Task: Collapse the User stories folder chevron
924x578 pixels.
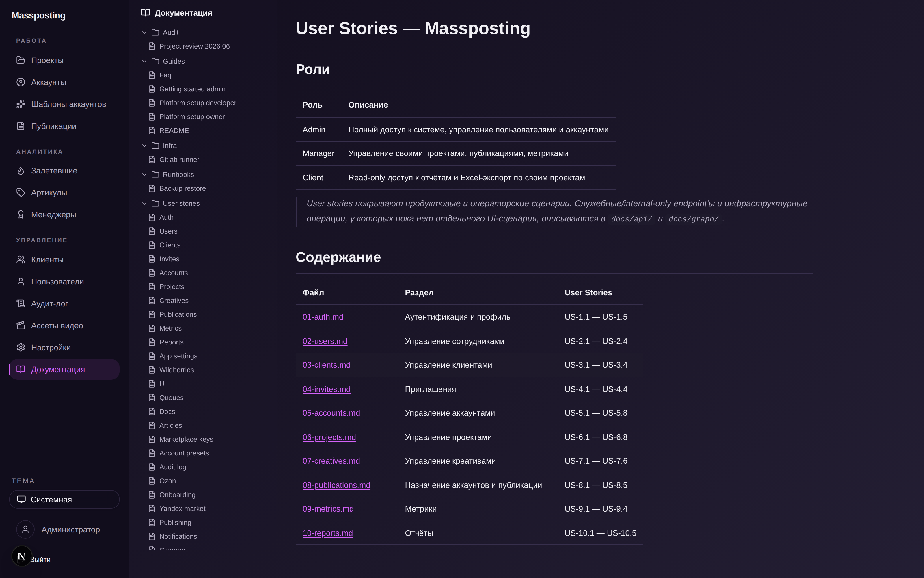Action: [144, 203]
